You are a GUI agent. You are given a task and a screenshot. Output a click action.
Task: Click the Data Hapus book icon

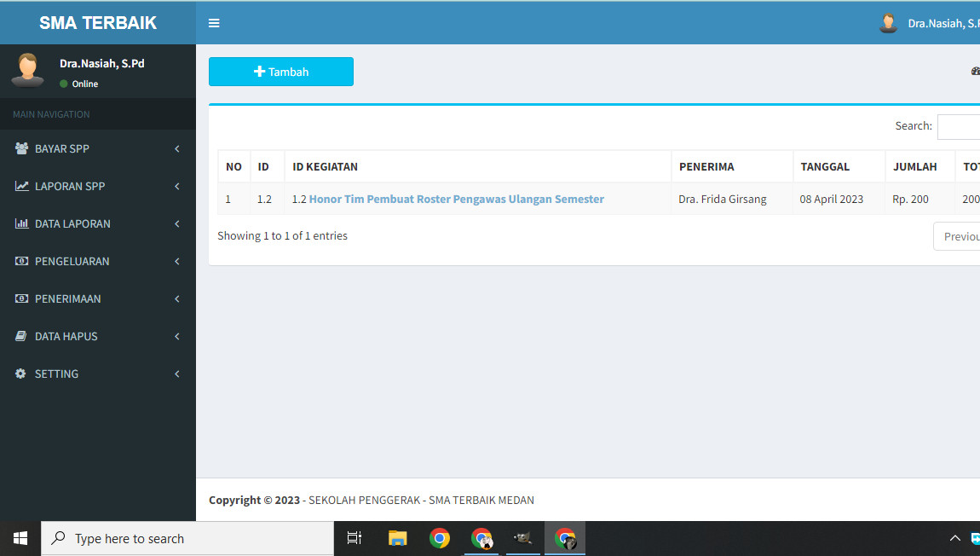pyautogui.click(x=21, y=336)
